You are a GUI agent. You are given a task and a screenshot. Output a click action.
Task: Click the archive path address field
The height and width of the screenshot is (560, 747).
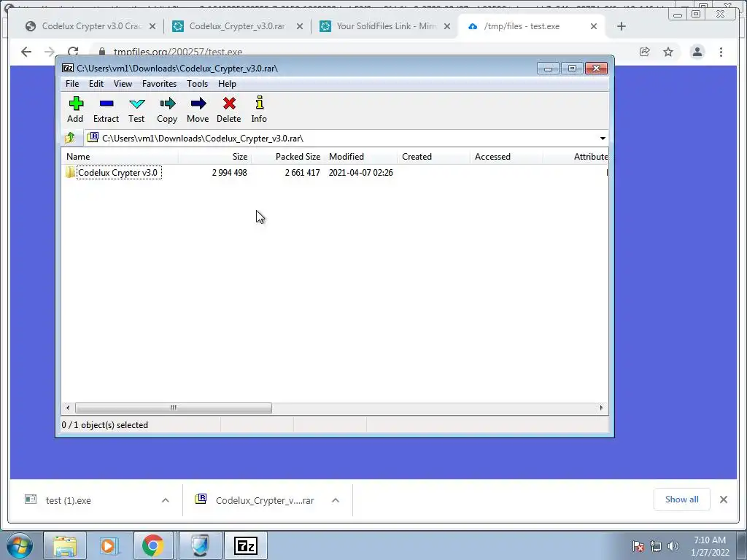click(x=341, y=138)
